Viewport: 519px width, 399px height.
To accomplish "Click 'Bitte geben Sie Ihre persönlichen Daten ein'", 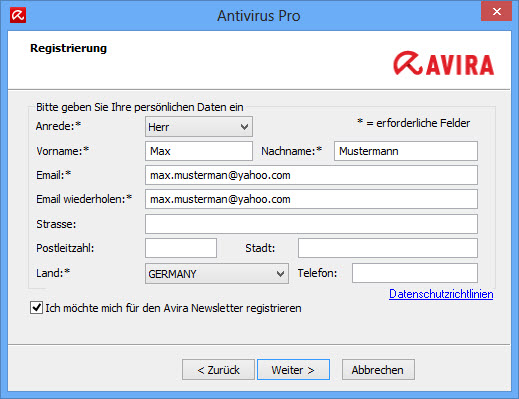I will (x=140, y=107).
